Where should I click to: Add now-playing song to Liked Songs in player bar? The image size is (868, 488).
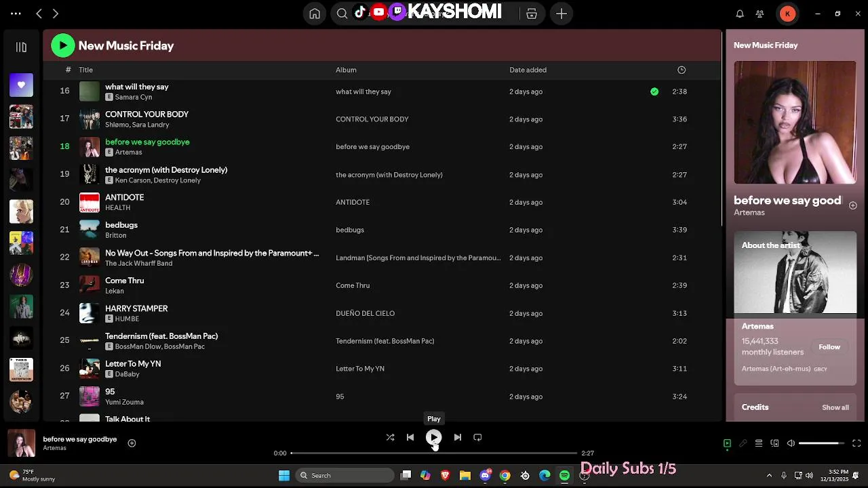[x=132, y=443]
